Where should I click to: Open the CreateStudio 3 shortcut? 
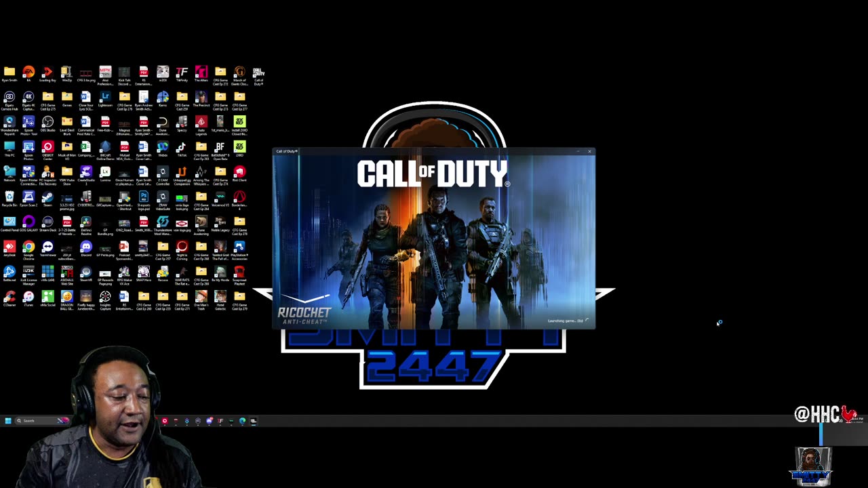pos(85,176)
